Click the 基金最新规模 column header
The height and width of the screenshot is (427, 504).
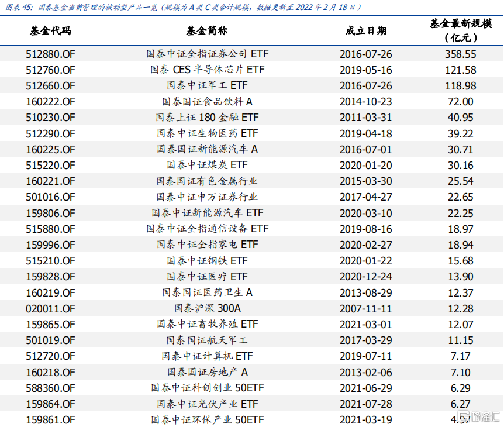tap(461, 30)
